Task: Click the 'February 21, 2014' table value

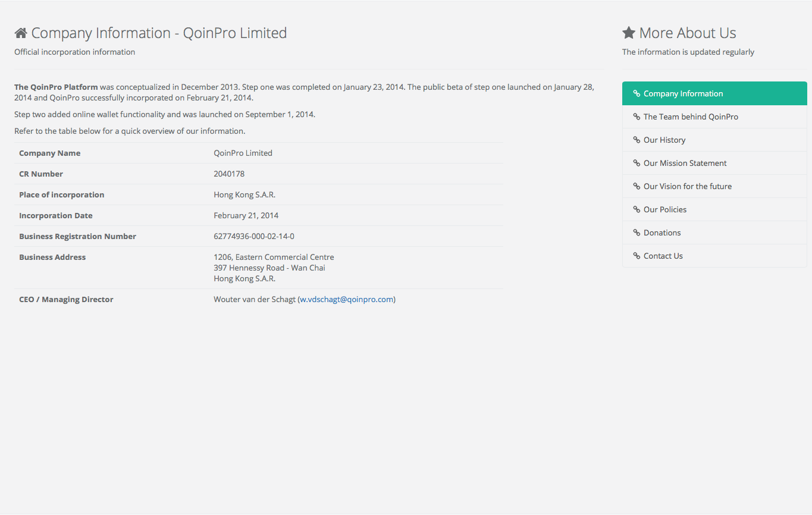Action: 246,215
